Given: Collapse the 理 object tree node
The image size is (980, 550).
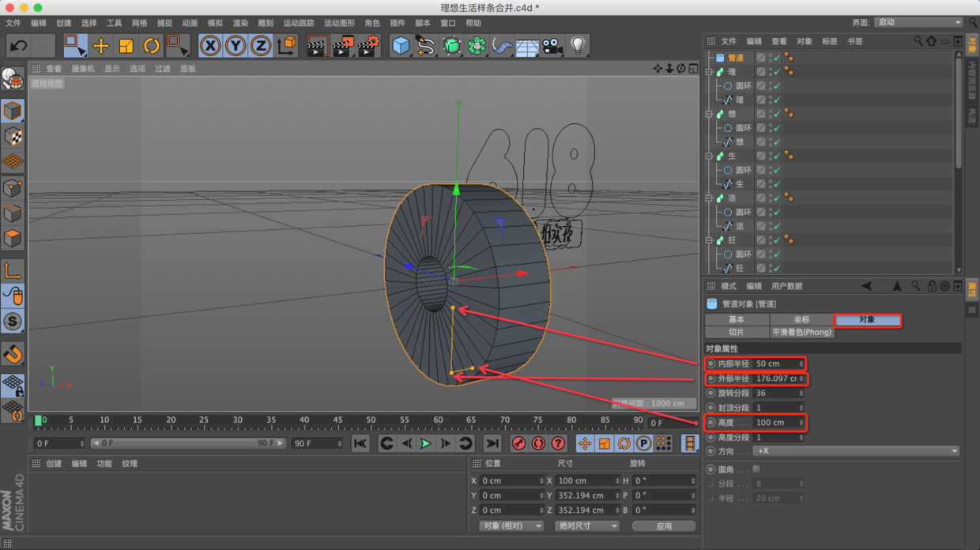Looking at the screenshot, I should tap(710, 72).
